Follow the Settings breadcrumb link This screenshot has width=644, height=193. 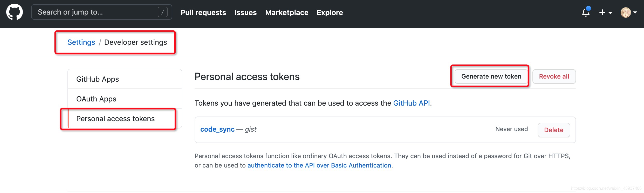coord(81,42)
